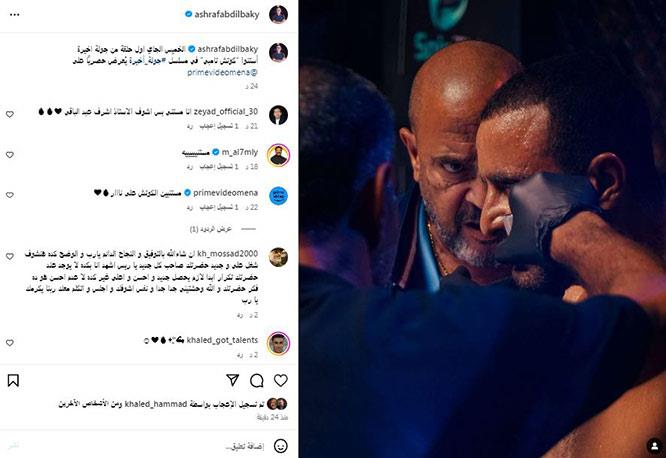The image size is (666, 458).
Task: Open the comment bubble icon
Action: [257, 380]
